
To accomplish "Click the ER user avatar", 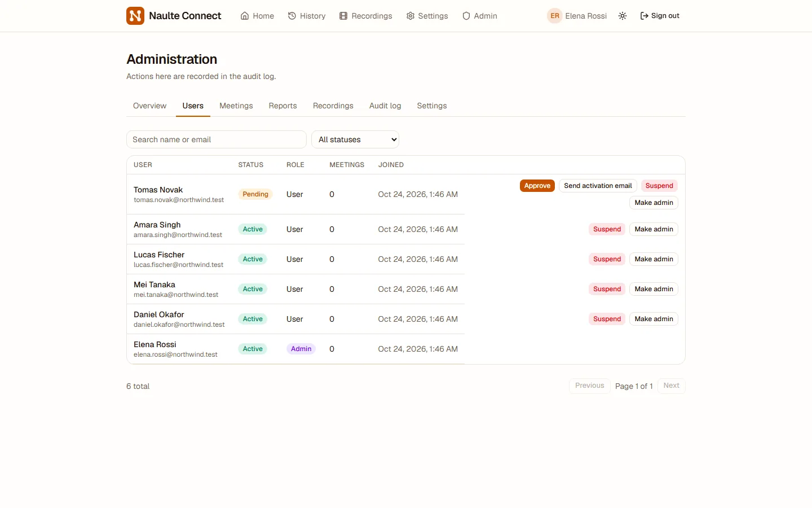I will (x=555, y=16).
